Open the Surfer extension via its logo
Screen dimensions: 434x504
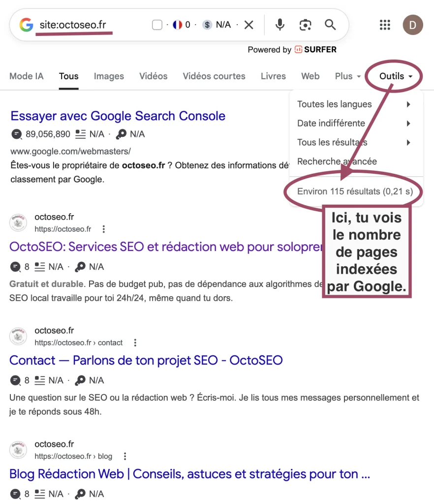click(x=298, y=49)
